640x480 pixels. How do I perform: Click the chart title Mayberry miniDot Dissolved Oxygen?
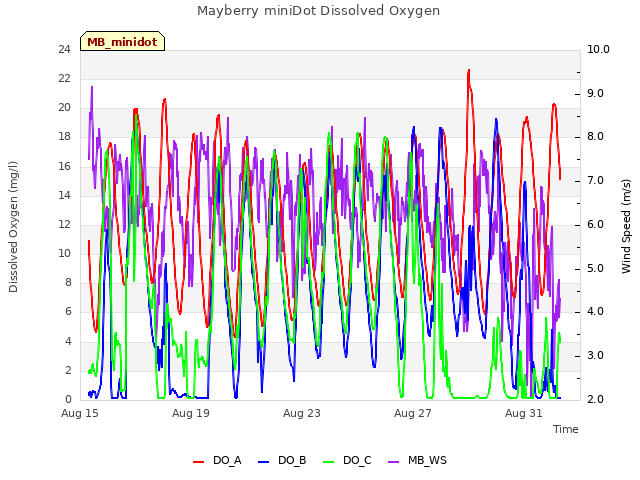click(318, 11)
